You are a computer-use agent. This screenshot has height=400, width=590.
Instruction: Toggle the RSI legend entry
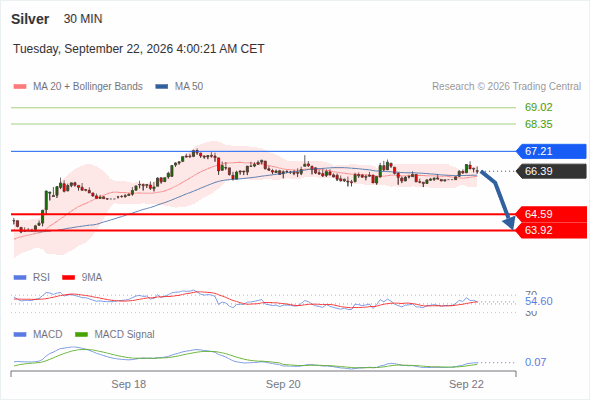[x=32, y=277]
